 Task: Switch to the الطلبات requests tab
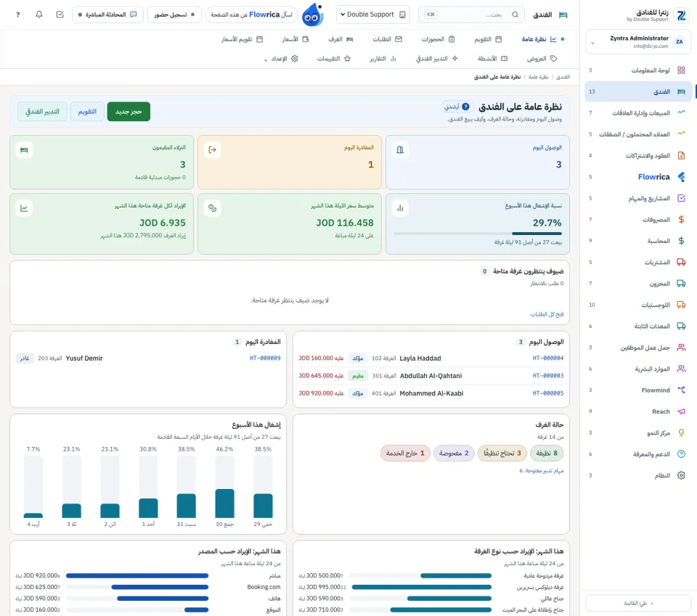[387, 39]
